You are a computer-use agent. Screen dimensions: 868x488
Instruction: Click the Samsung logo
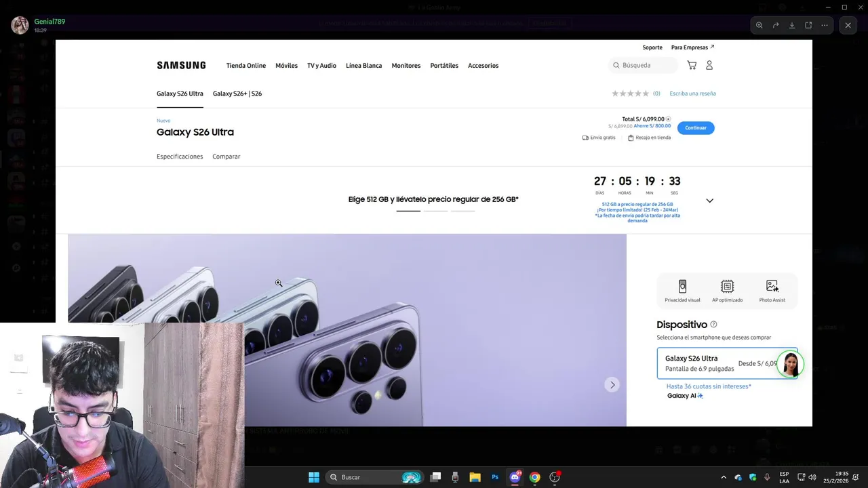click(181, 65)
